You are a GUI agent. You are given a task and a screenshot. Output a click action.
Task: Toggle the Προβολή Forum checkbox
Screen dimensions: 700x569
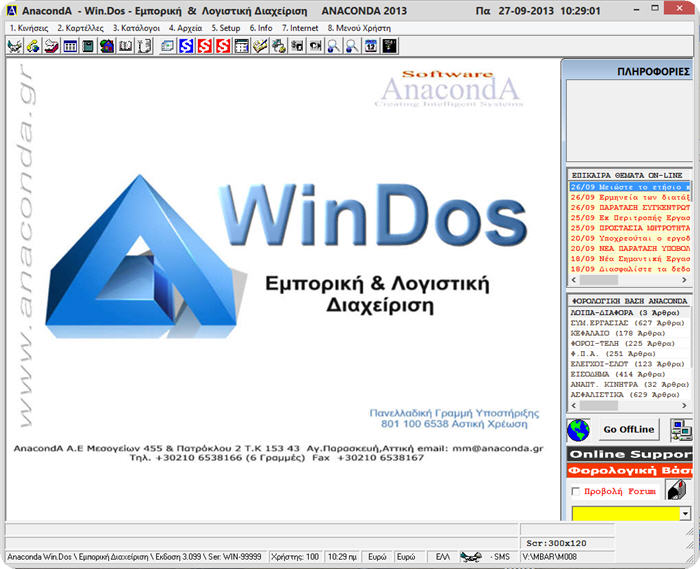pyautogui.click(x=575, y=491)
